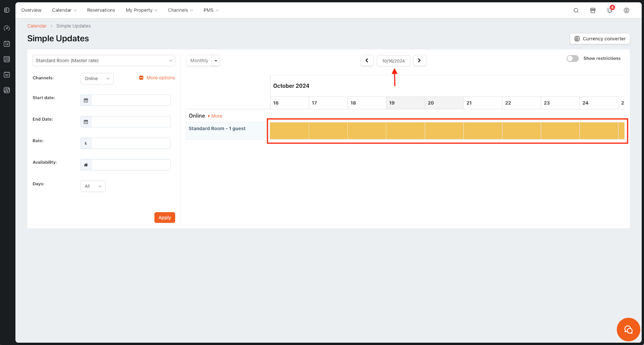The height and width of the screenshot is (345, 644).
Task: Open the marketplace store icon
Action: [593, 10]
